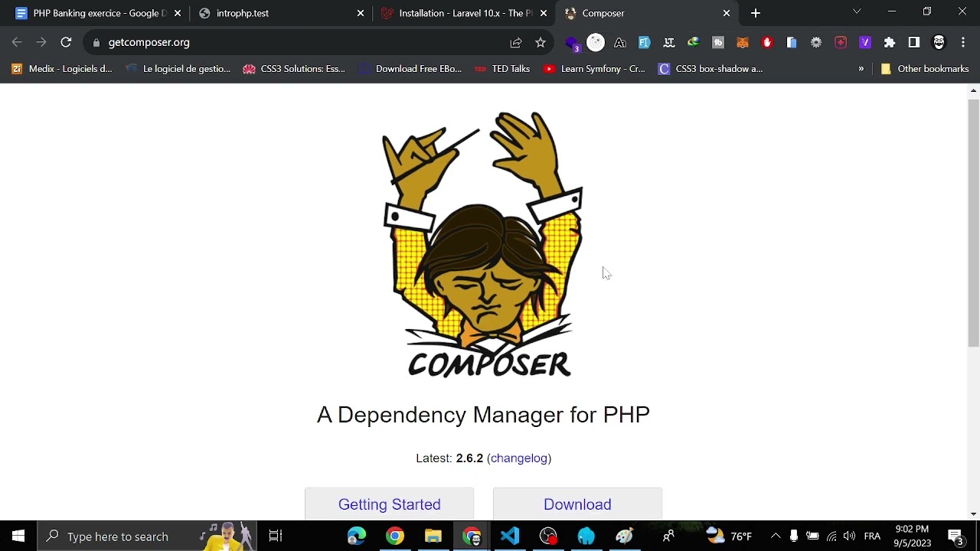Viewport: 980px width, 551px height.
Task: Open the red hand ad blocker extension
Action: (767, 43)
